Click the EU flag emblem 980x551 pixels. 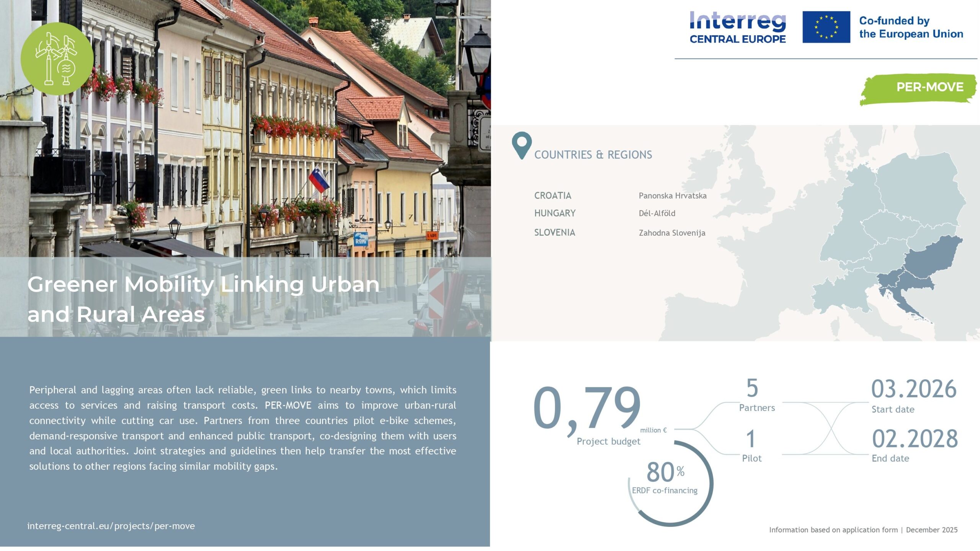tap(826, 27)
